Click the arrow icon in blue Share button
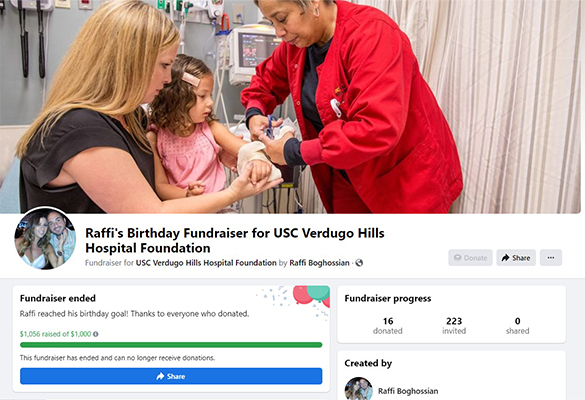This screenshot has width=585, height=400. (x=160, y=376)
